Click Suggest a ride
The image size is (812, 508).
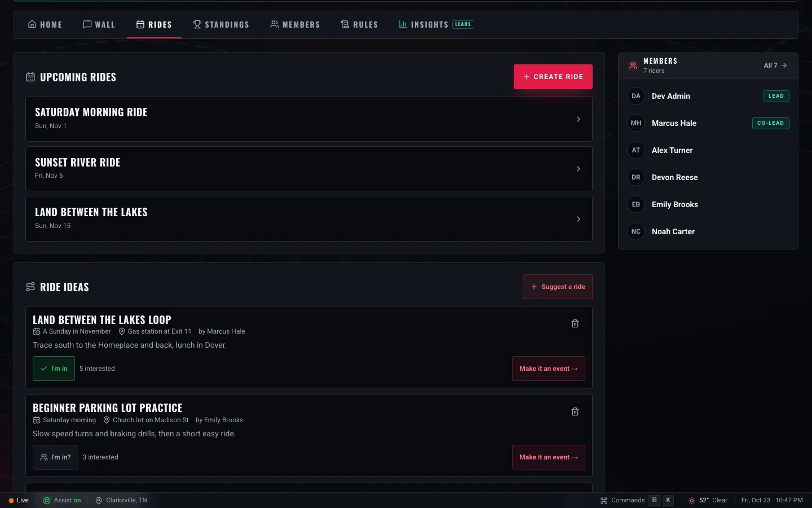click(558, 287)
